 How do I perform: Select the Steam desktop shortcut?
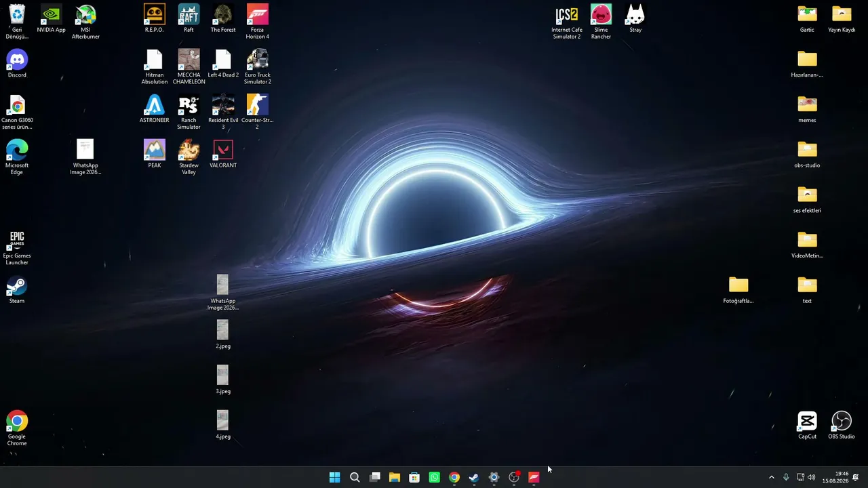click(x=17, y=289)
